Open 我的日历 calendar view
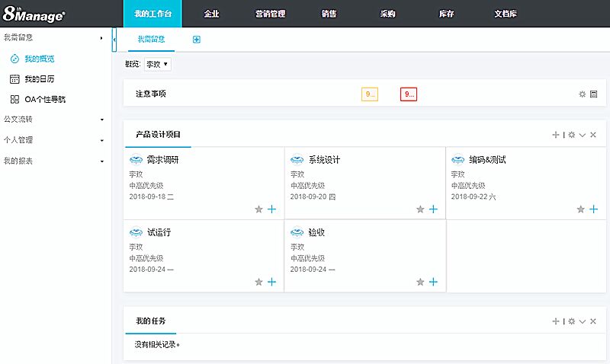Screen dimensions: 610x364 tap(38, 78)
